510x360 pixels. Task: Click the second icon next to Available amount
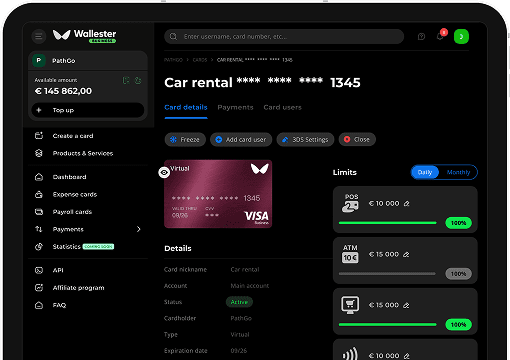tap(138, 80)
